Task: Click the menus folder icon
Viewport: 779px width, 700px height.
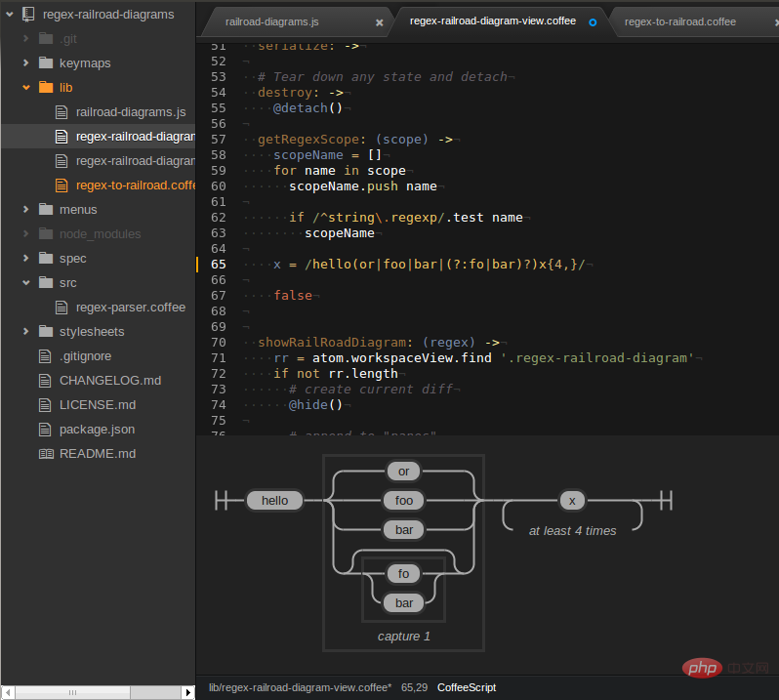Action: pyautogui.click(x=46, y=209)
